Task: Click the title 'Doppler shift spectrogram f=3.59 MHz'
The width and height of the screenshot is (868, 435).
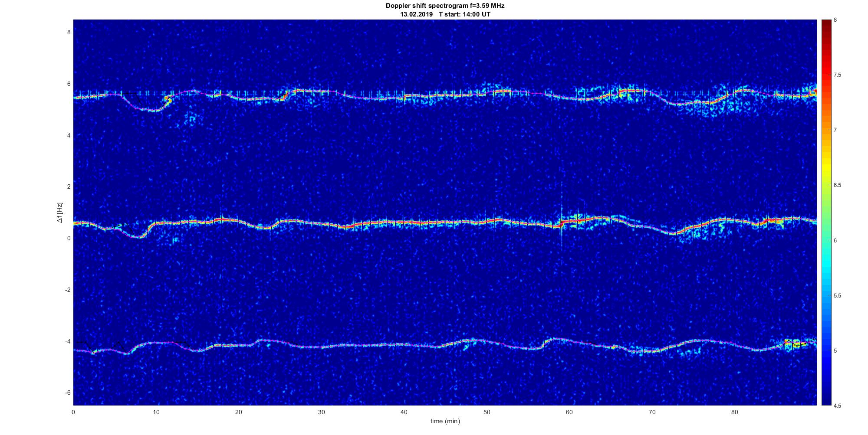Action: coord(445,6)
